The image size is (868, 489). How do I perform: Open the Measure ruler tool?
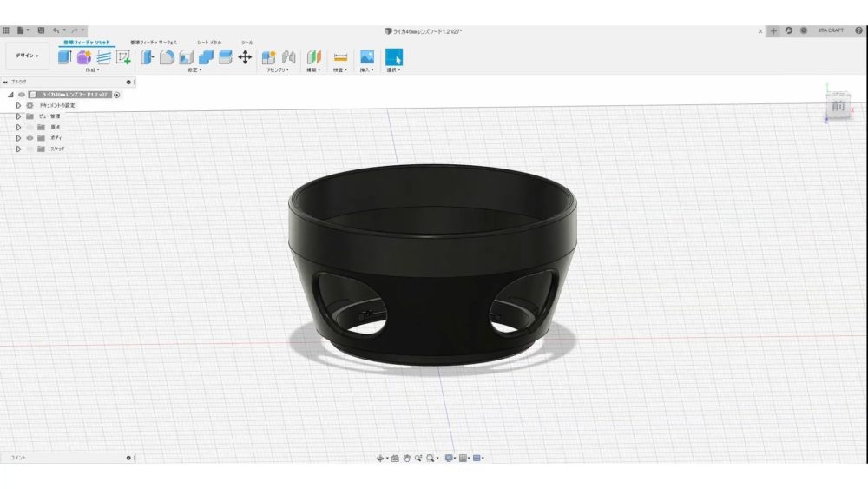click(x=340, y=57)
